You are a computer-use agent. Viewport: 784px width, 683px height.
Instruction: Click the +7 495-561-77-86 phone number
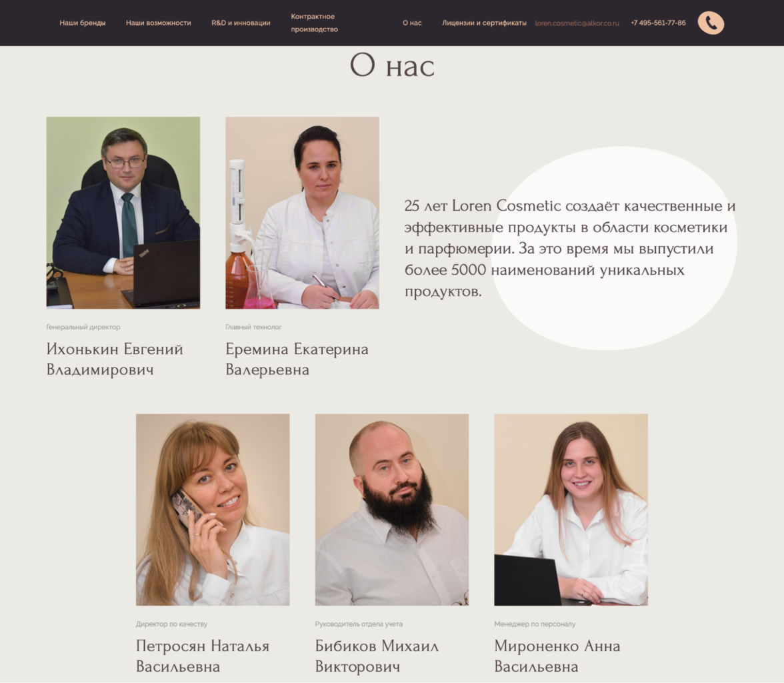(659, 23)
